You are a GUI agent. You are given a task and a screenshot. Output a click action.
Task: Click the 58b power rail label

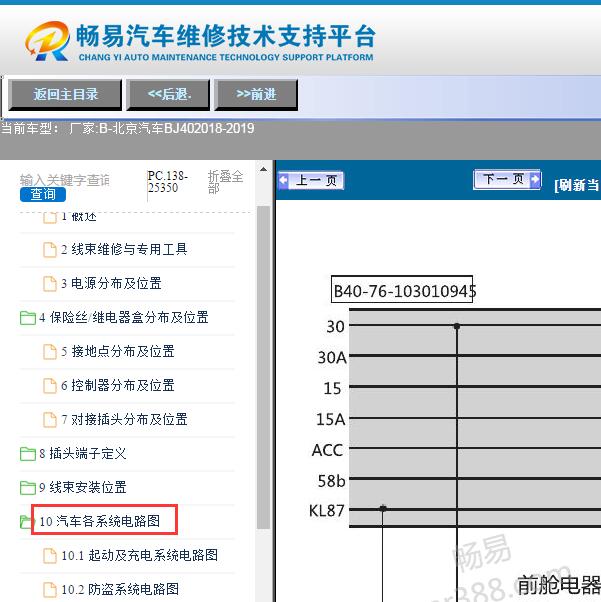click(331, 481)
